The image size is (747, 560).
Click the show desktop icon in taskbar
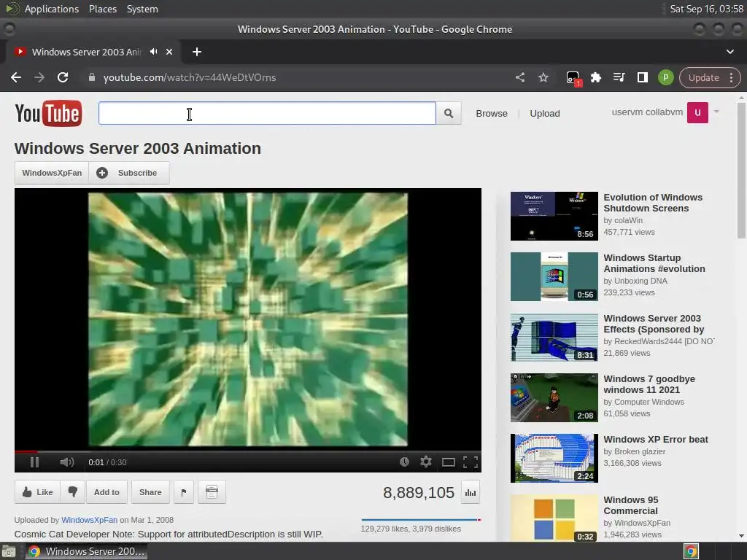[9, 551]
